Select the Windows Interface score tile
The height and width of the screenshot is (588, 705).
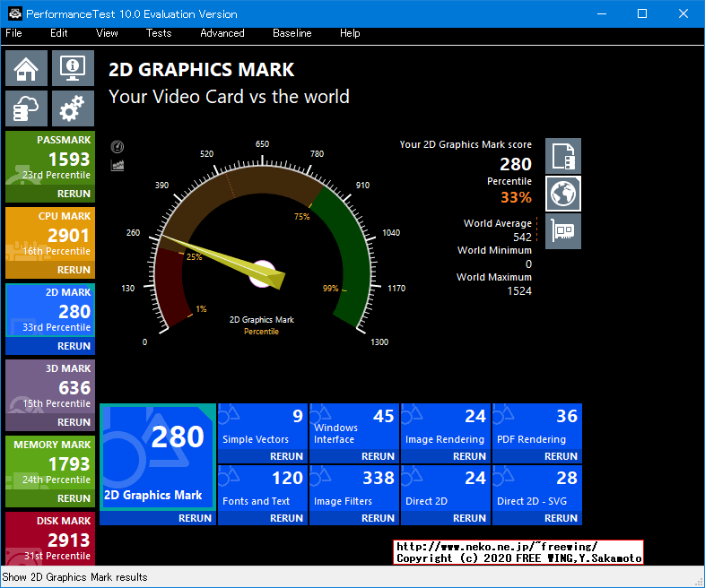pyautogui.click(x=354, y=427)
